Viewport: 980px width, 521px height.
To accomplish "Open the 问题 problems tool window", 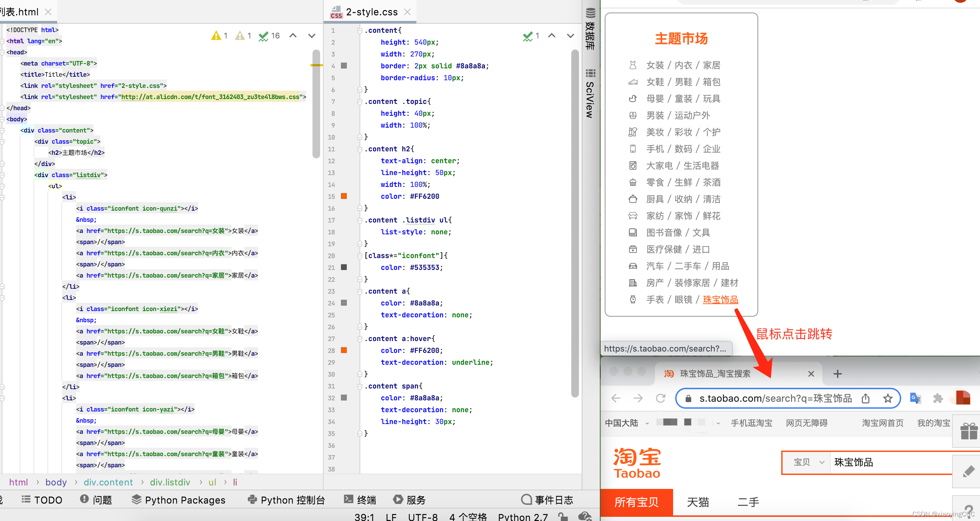I will (x=96, y=500).
